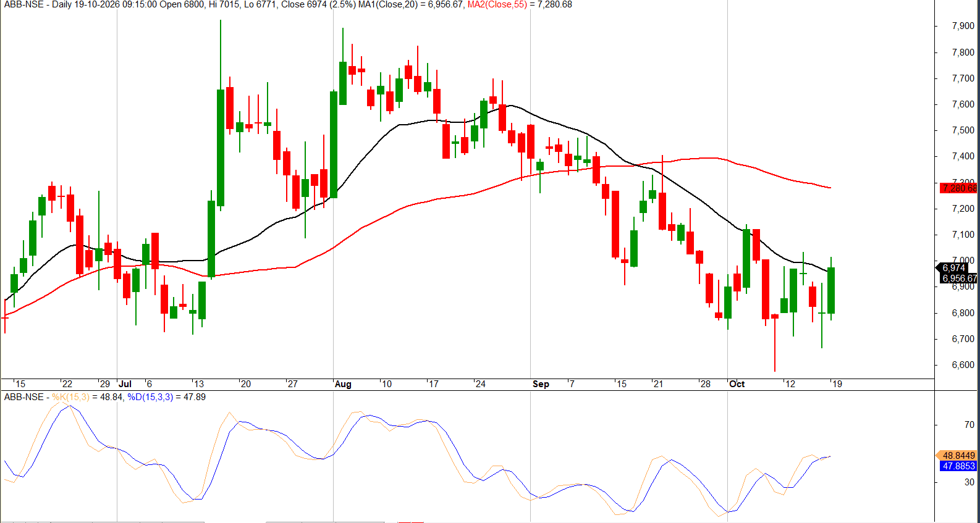Select the 7,100 price axis label

[963, 235]
